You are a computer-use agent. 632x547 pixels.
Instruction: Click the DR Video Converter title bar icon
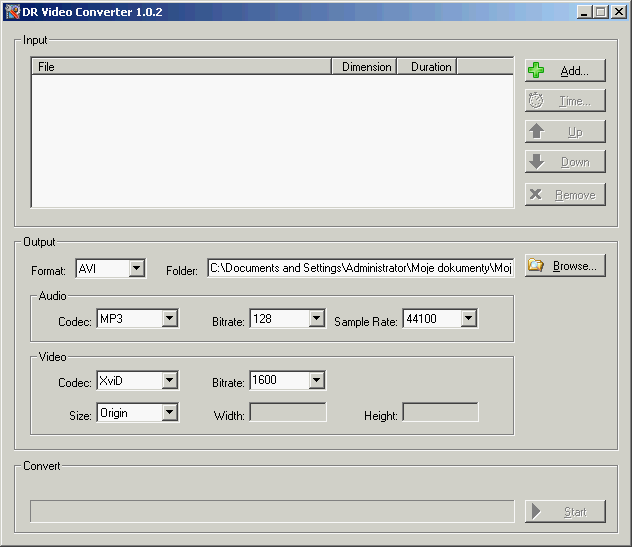click(x=12, y=12)
